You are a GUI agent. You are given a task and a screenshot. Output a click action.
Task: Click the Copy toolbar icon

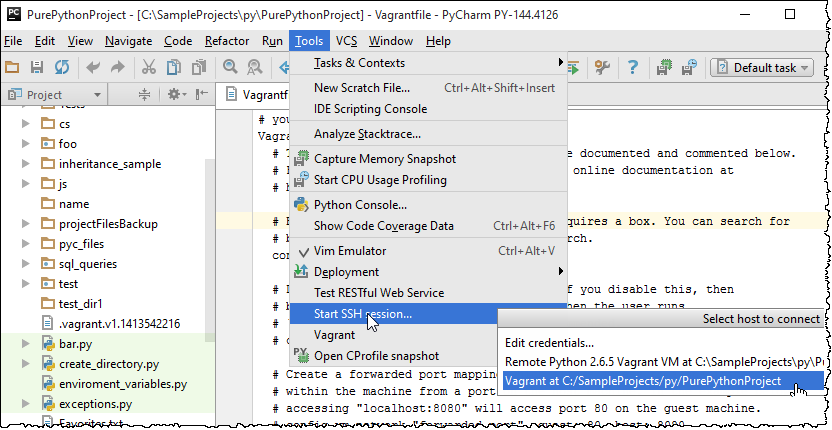coord(174,67)
